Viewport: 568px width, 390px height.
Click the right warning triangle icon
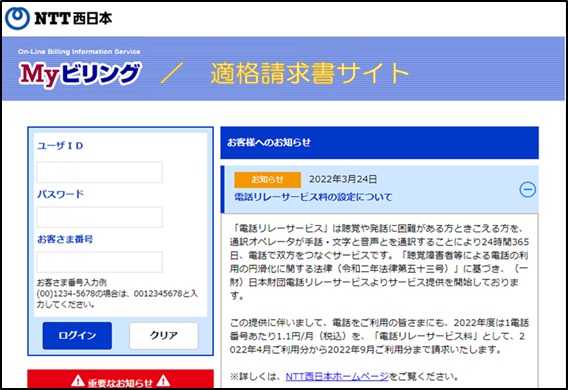tap(163, 381)
